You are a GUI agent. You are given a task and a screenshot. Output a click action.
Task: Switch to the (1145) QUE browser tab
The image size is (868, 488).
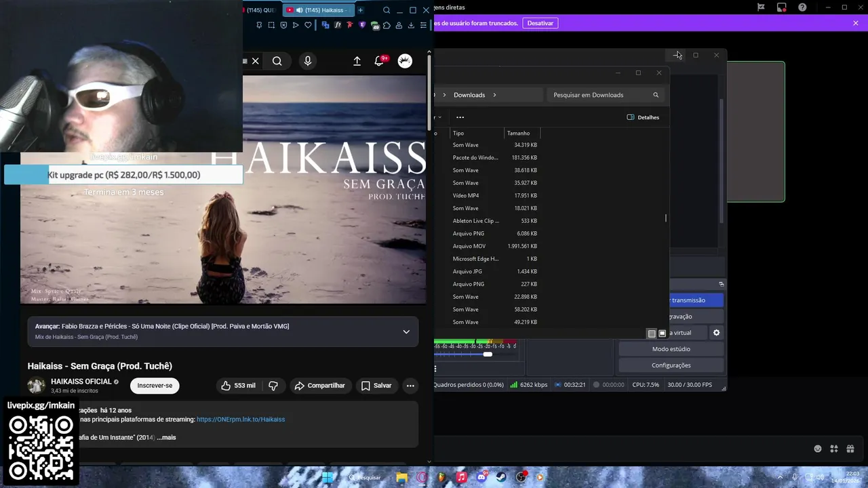(x=261, y=10)
